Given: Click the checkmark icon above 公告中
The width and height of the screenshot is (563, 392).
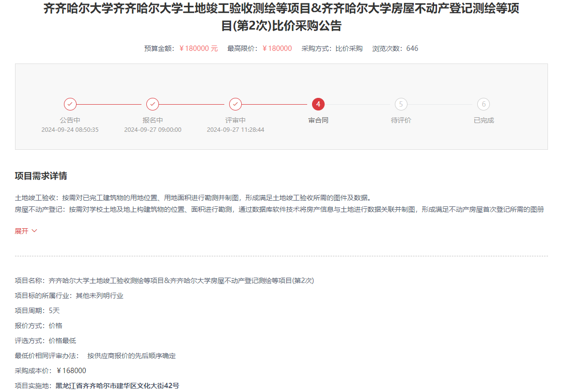Looking at the screenshot, I should (x=70, y=104).
